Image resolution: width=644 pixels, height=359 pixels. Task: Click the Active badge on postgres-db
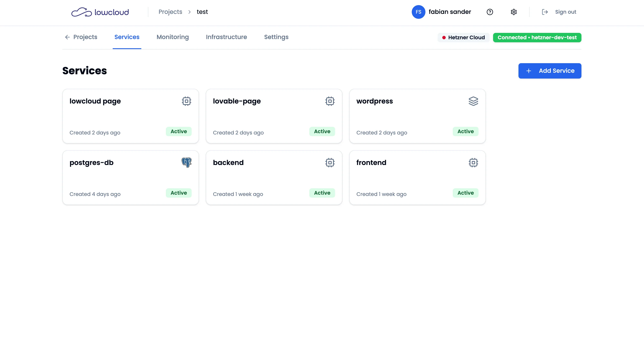(178, 193)
